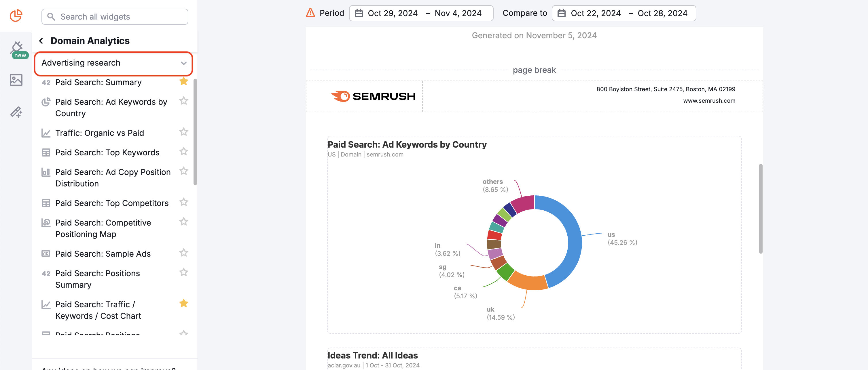The image size is (868, 370).
Task: Favorite the Traffic: Organic vs Paid widget
Action: pos(184,132)
